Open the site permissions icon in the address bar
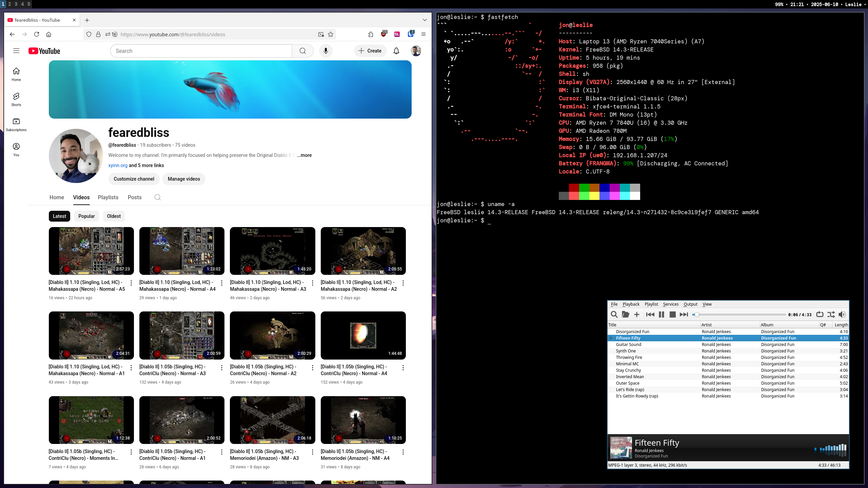868x488 pixels. 107,34
